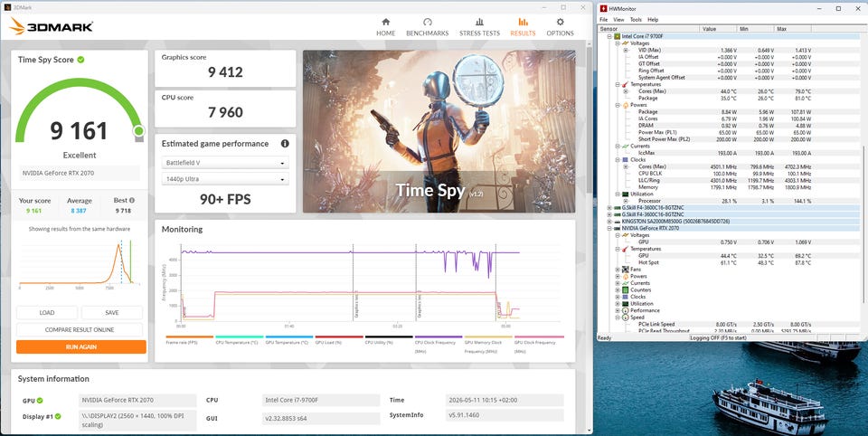868x436 pixels.
Task: Click the Time Spy artwork thumbnail
Action: pos(439,132)
